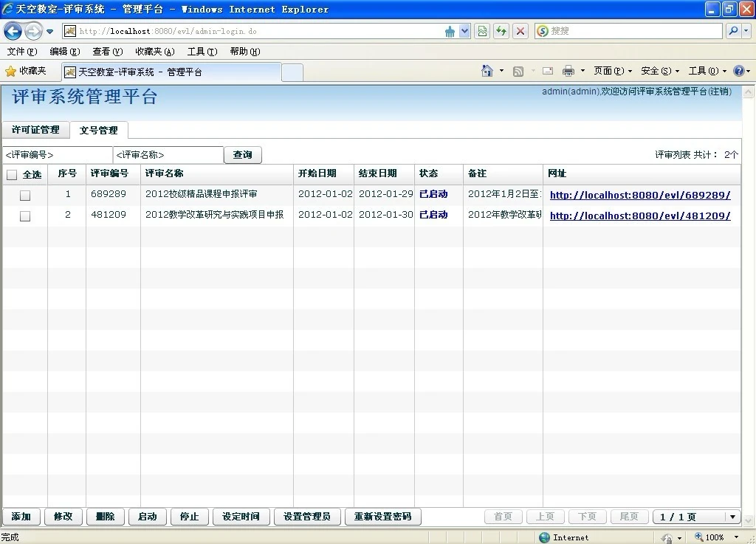Click the blue hand icon in address bar
The width and height of the screenshot is (756, 544).
pyautogui.click(x=450, y=32)
